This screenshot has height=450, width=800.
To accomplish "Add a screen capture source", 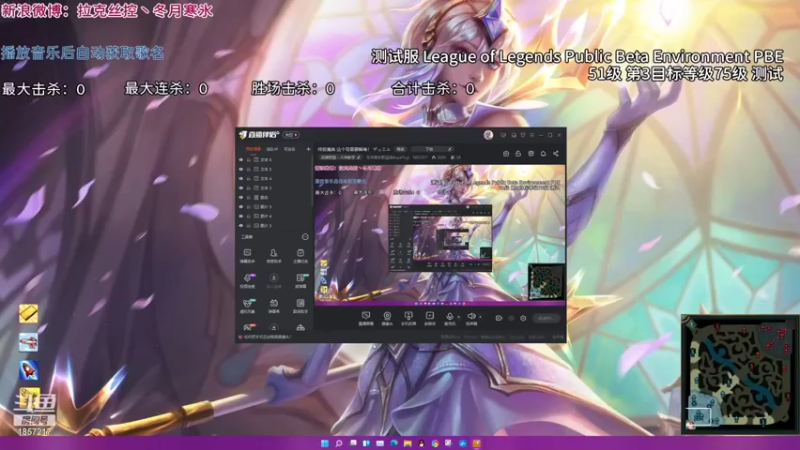I will 366,318.
